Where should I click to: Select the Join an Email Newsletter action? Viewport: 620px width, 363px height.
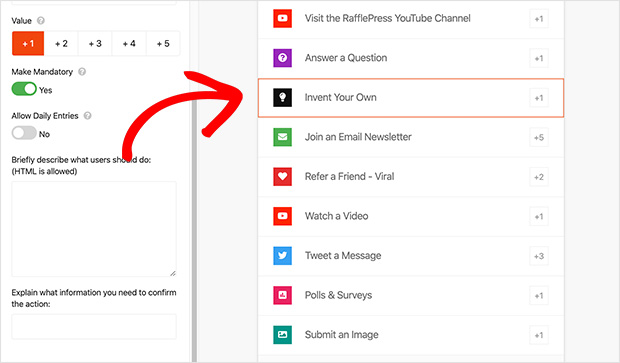(411, 137)
